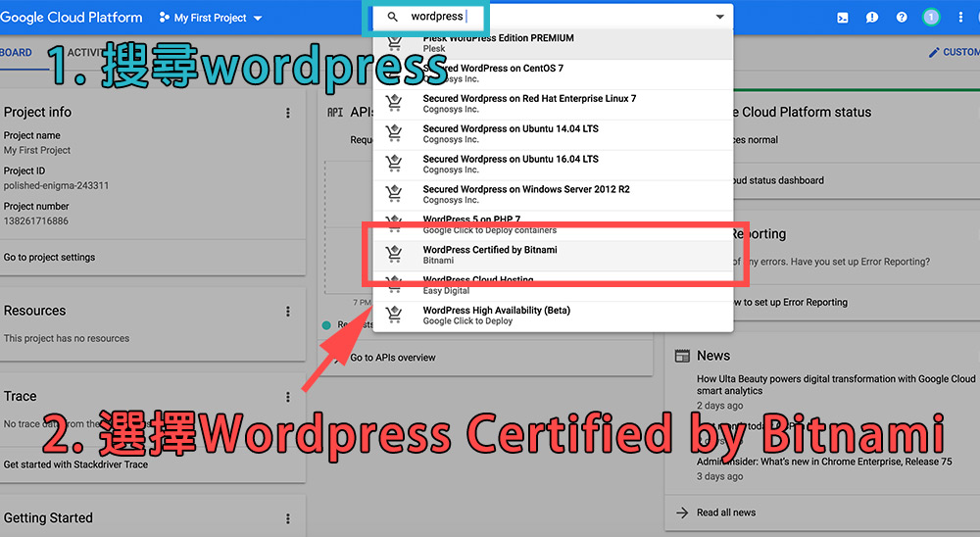
Task: Go to project settings link
Action: (49, 257)
